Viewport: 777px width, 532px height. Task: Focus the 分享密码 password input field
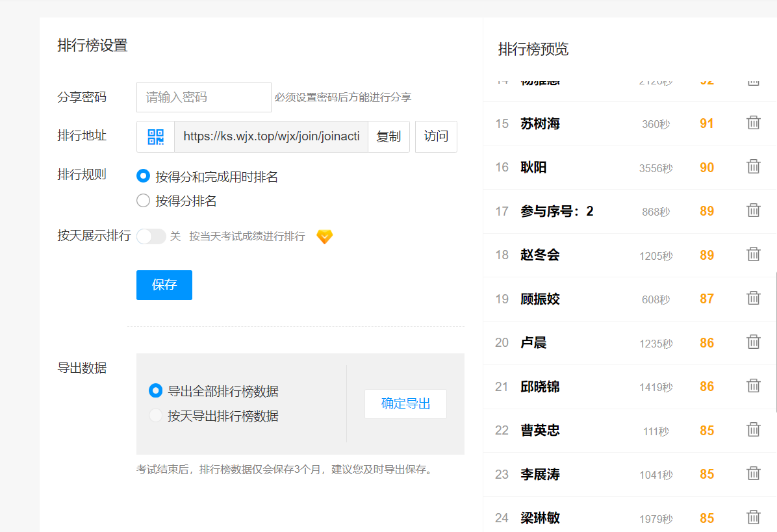[203, 97]
